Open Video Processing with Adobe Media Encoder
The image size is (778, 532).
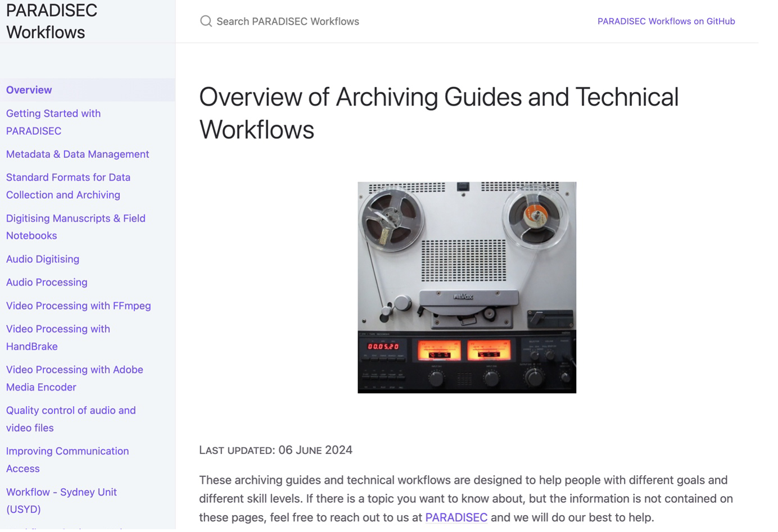click(x=75, y=378)
